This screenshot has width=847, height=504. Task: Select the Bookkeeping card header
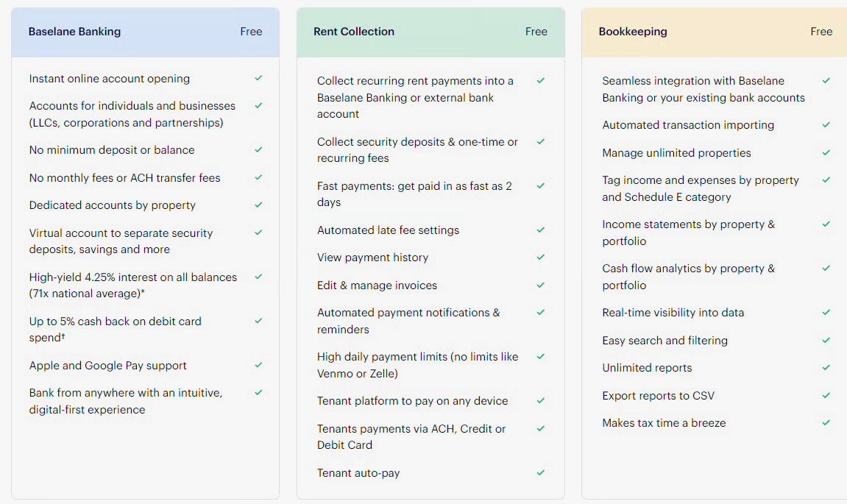(714, 32)
